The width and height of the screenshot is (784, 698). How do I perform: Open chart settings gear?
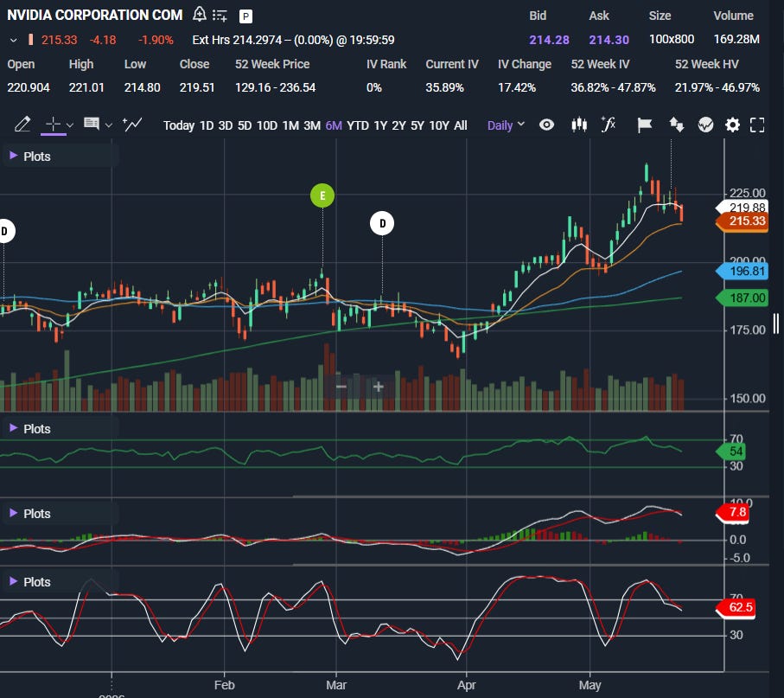point(732,125)
